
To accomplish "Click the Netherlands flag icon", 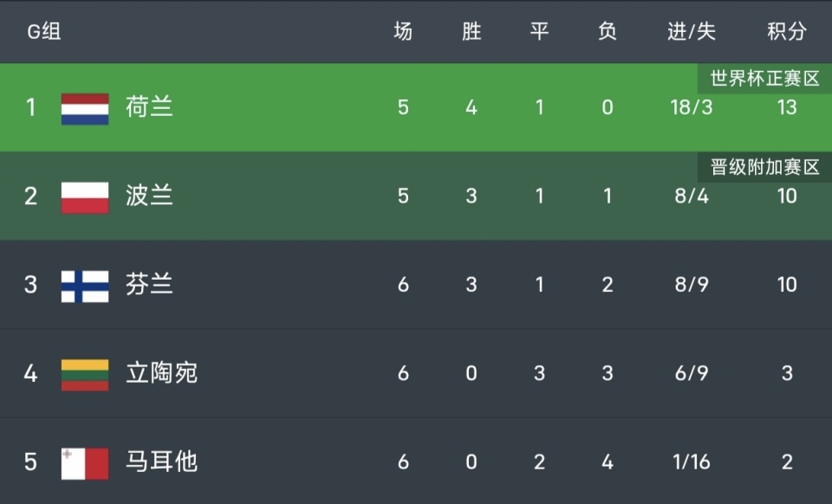I will 85,108.
